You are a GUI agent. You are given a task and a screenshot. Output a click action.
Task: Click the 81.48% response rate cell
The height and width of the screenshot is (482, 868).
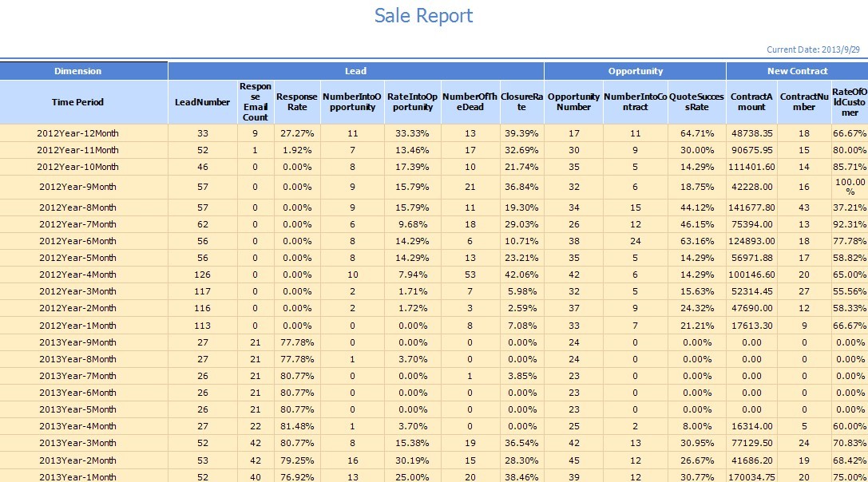297,427
